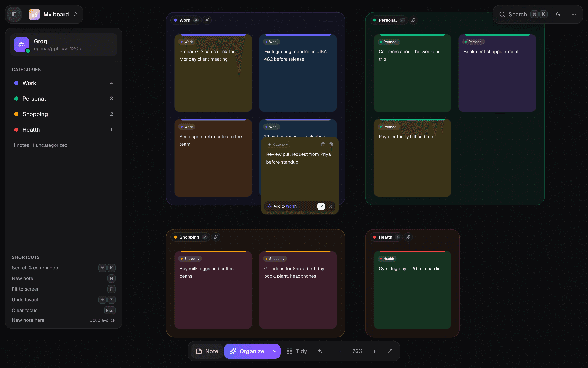
Task: Click Shopping tag on Buy milk note
Action: pyautogui.click(x=190, y=259)
